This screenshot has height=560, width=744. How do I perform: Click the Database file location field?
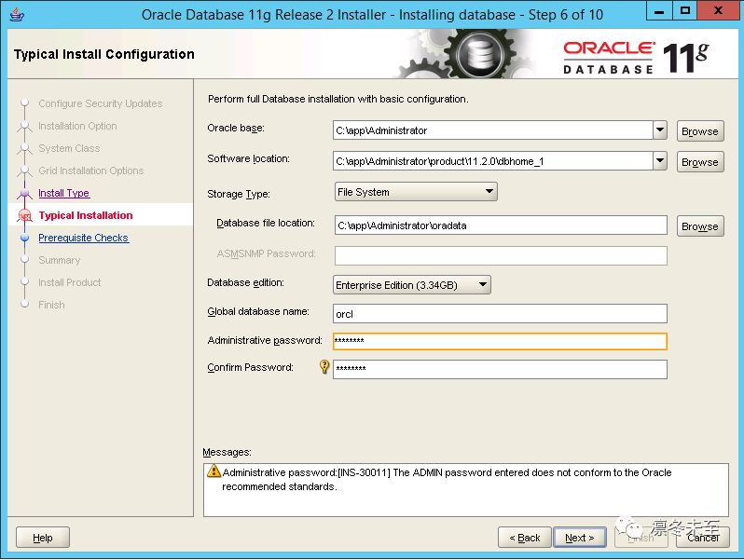(501, 225)
